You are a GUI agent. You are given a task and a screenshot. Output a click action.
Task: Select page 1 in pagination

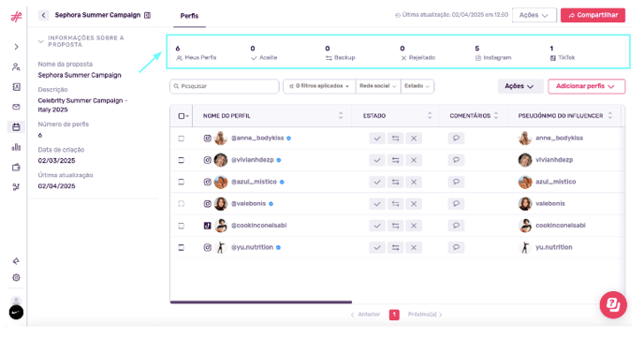pyautogui.click(x=394, y=315)
